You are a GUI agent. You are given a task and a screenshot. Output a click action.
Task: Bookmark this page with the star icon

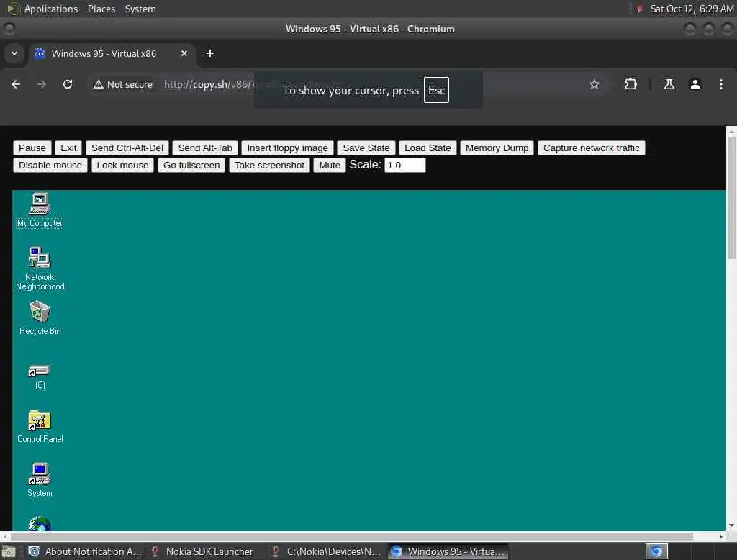[x=594, y=84]
